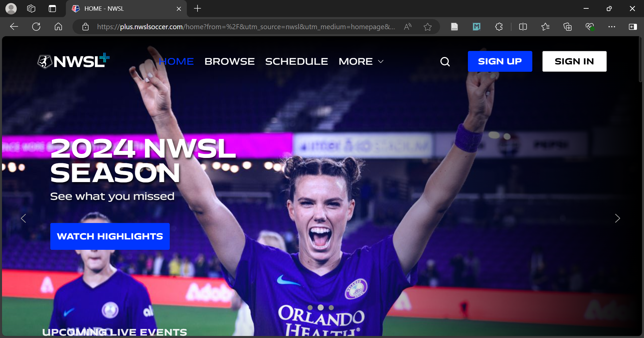This screenshot has height=338, width=644.
Task: Select the first carousel dot
Action: 310,308
